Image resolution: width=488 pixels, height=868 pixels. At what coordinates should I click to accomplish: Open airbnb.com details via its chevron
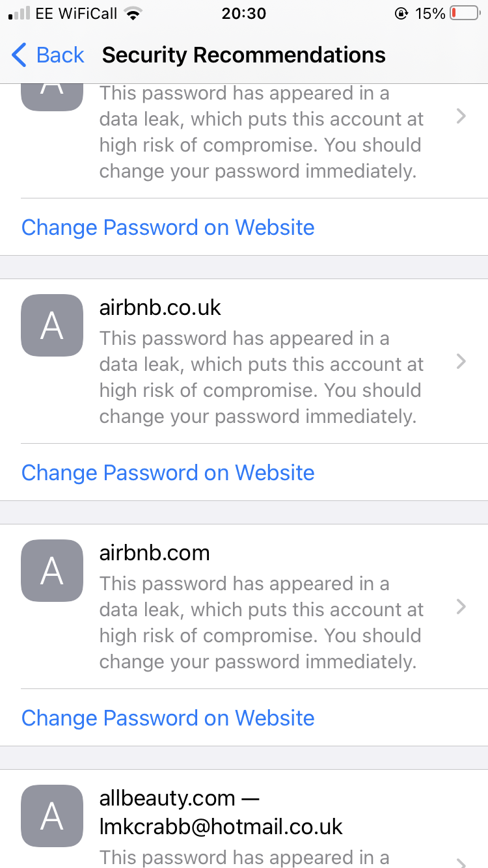[x=461, y=607]
